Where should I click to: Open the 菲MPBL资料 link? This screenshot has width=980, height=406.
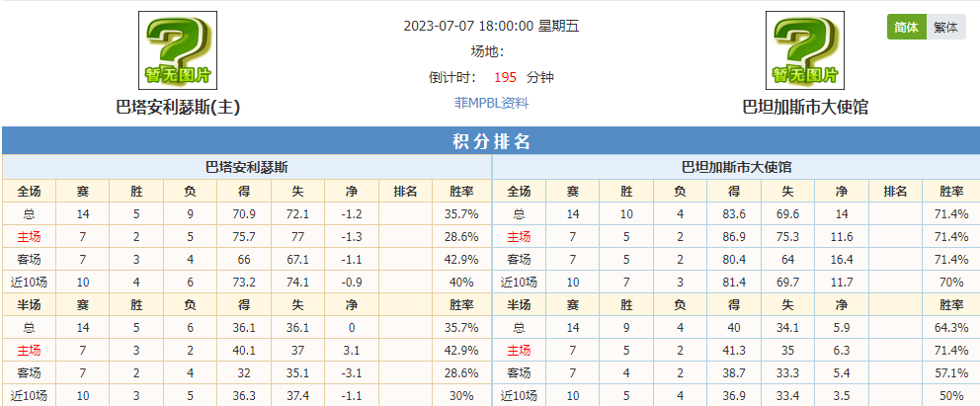[x=491, y=103]
